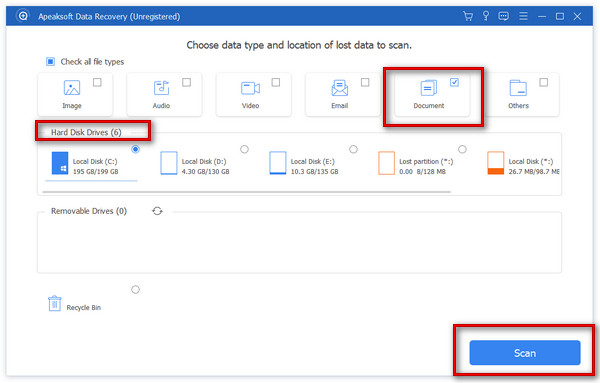Click the Local Disk (E:) drive icon
600x383 pixels.
278,163
